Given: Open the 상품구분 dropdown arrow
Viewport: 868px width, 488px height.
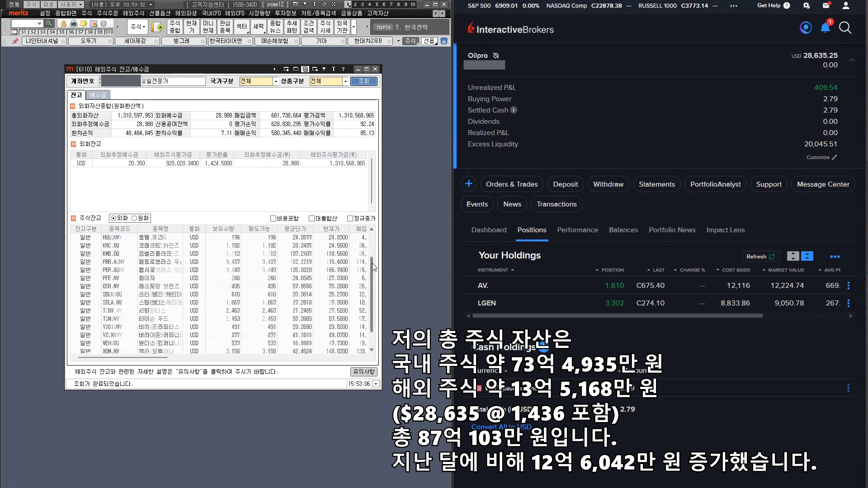Looking at the screenshot, I should [345, 81].
